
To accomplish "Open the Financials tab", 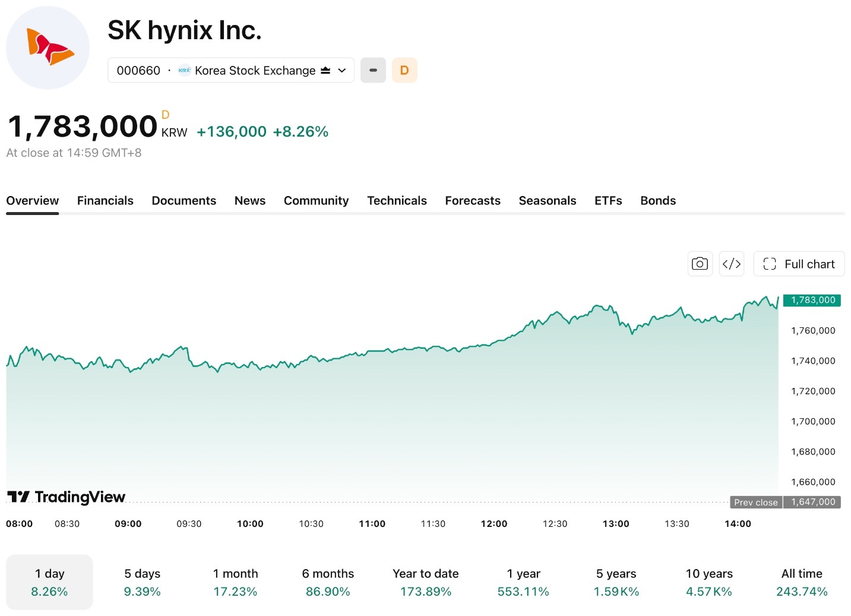I will coord(105,201).
